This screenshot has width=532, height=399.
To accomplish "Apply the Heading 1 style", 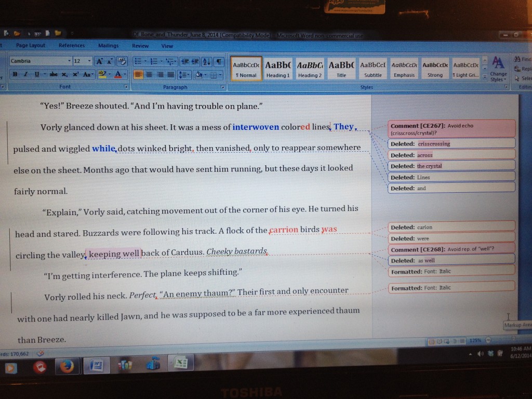I will pyautogui.click(x=278, y=69).
